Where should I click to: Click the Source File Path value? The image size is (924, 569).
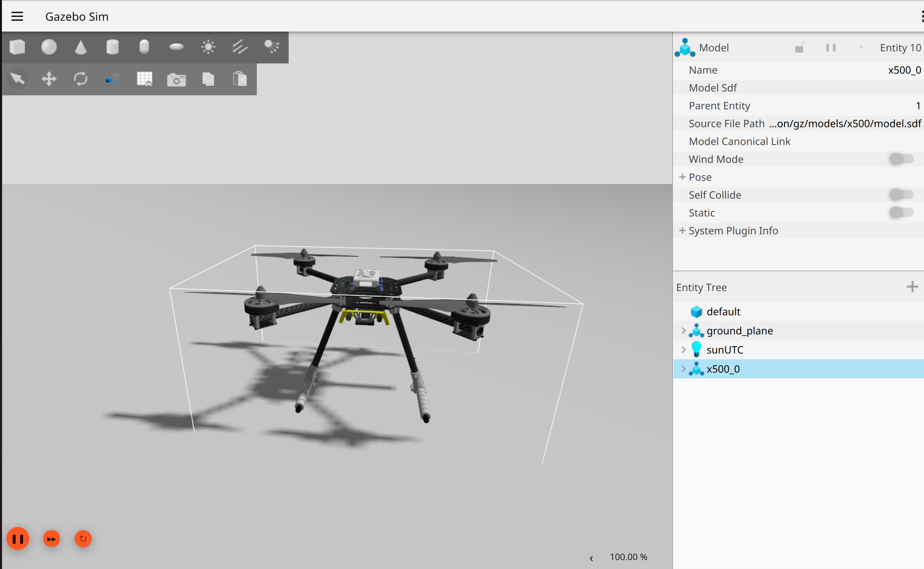point(845,123)
